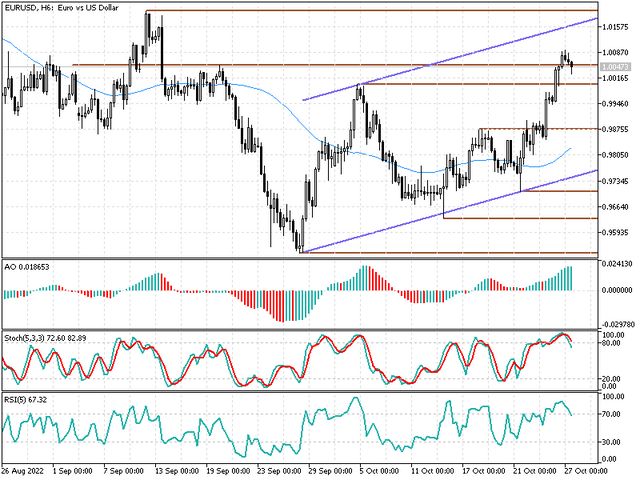Click the 7 Sep 00:00 time label
Viewport: 640px width, 480px height.
pos(124,471)
